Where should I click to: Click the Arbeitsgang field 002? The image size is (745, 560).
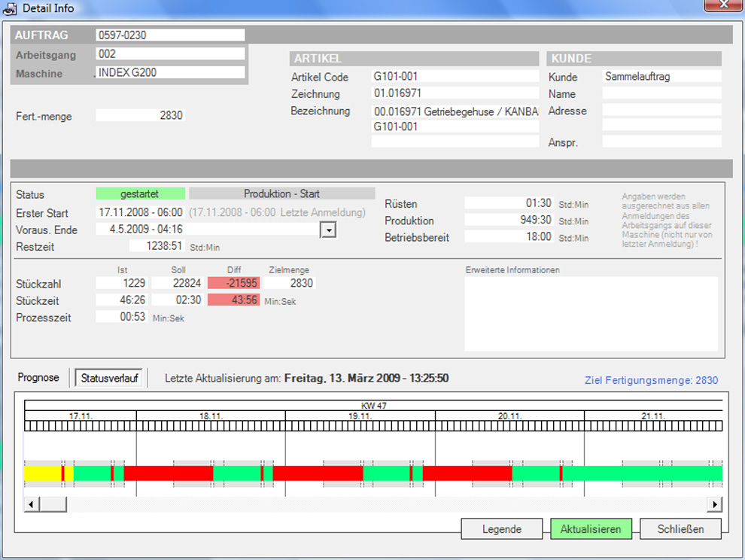pyautogui.click(x=171, y=53)
